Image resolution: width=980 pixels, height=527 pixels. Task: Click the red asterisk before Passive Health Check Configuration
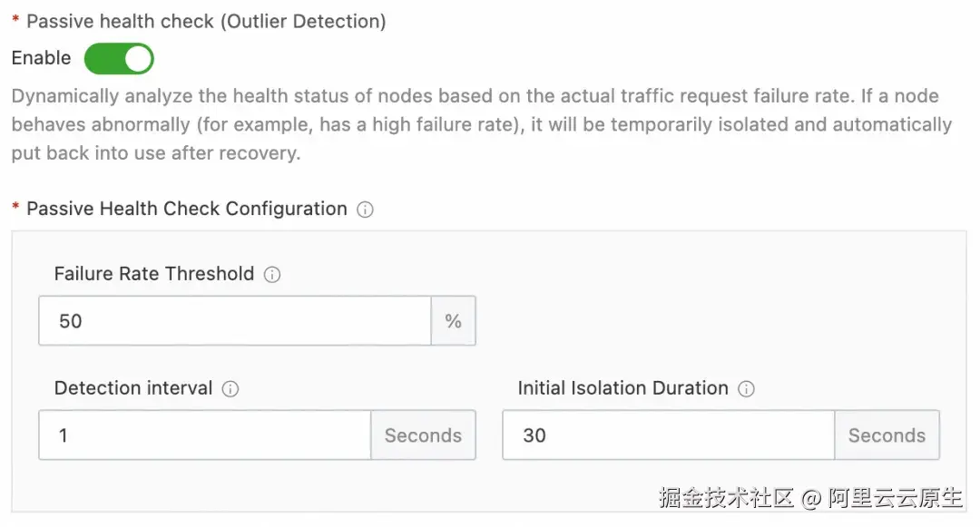pos(15,210)
